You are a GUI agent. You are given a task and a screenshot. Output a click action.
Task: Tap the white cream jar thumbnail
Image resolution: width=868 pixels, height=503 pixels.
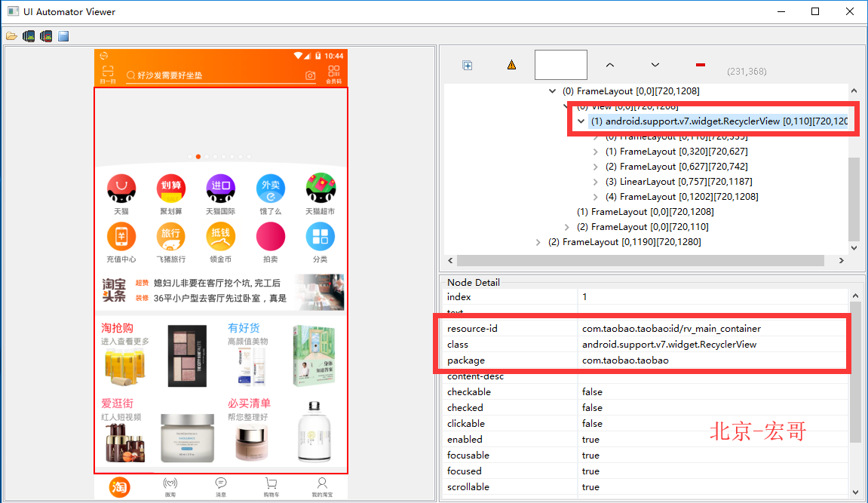point(187,437)
